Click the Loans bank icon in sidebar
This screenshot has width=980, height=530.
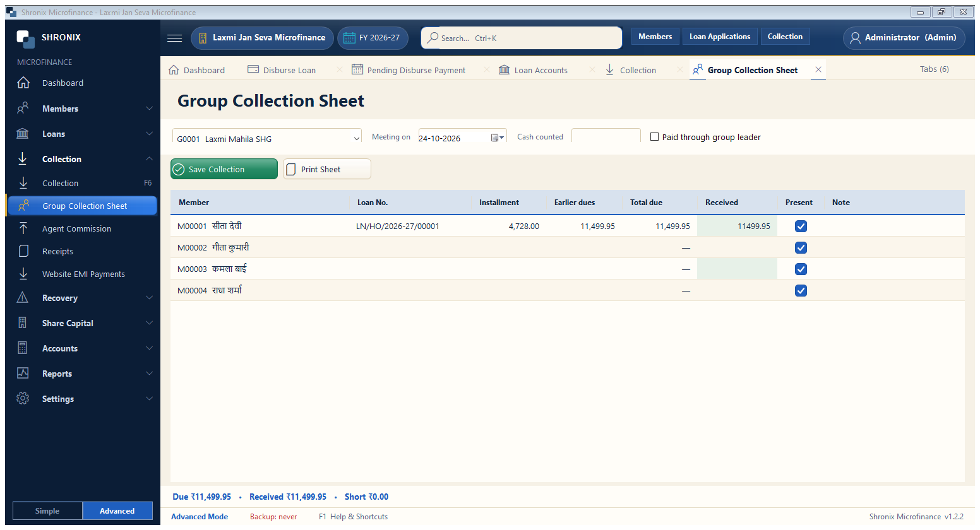point(23,134)
